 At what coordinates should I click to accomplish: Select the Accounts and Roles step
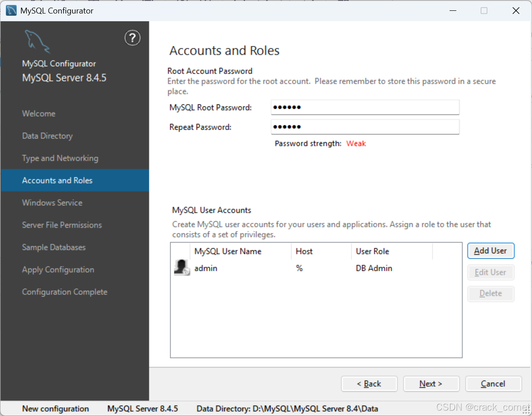tap(75, 181)
